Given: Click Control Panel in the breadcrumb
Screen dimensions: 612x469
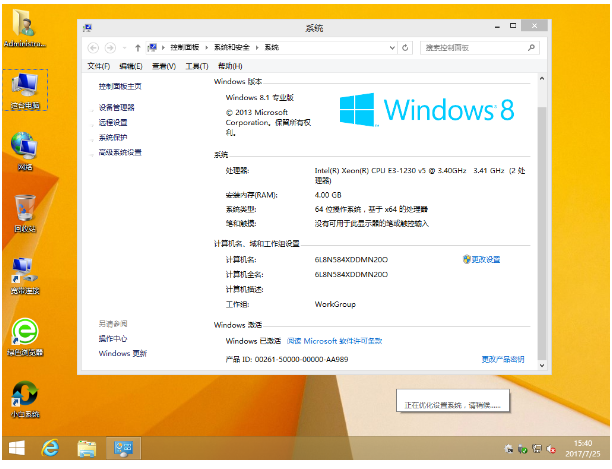Looking at the screenshot, I should pyautogui.click(x=185, y=48).
